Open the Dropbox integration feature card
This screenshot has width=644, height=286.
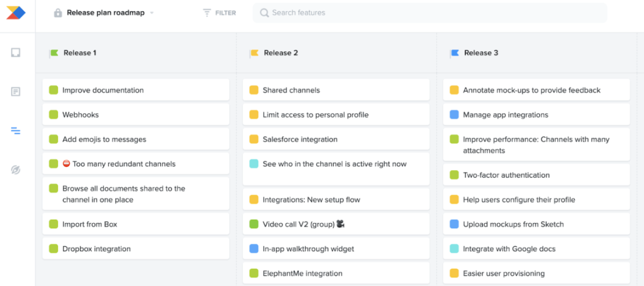pyautogui.click(x=136, y=249)
